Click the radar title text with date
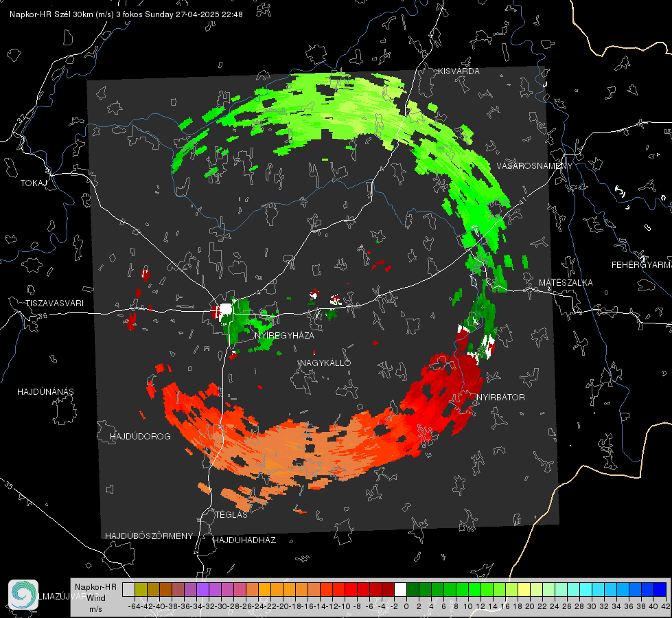672x618 pixels. tap(126, 14)
